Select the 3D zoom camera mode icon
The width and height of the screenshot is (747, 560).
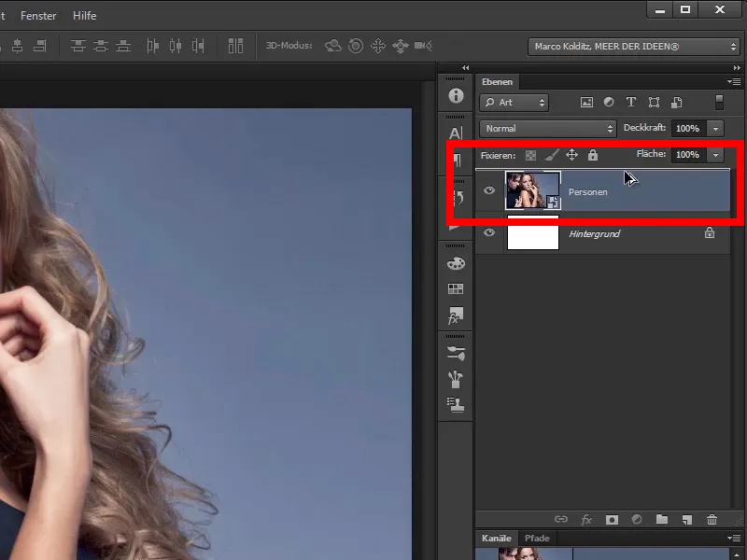point(423,46)
